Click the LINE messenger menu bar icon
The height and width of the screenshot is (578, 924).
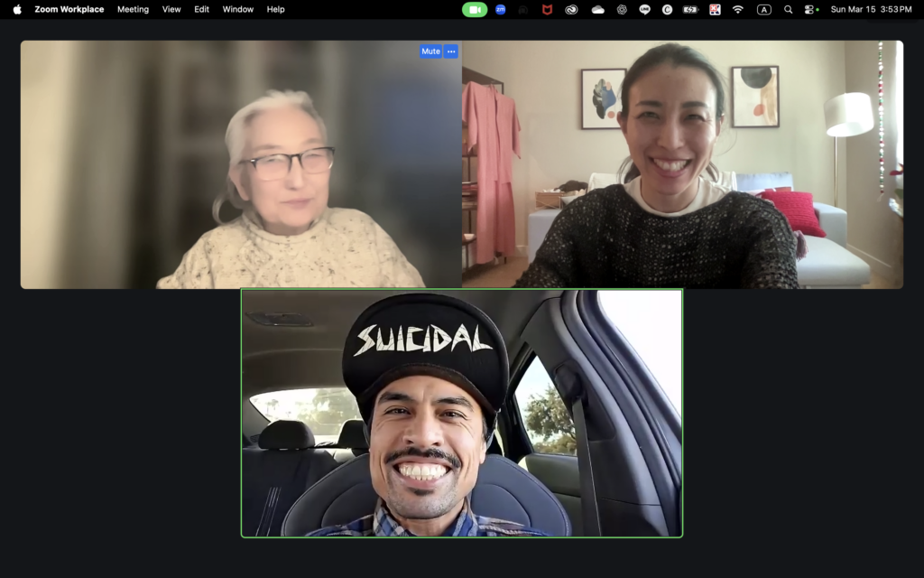644,9
